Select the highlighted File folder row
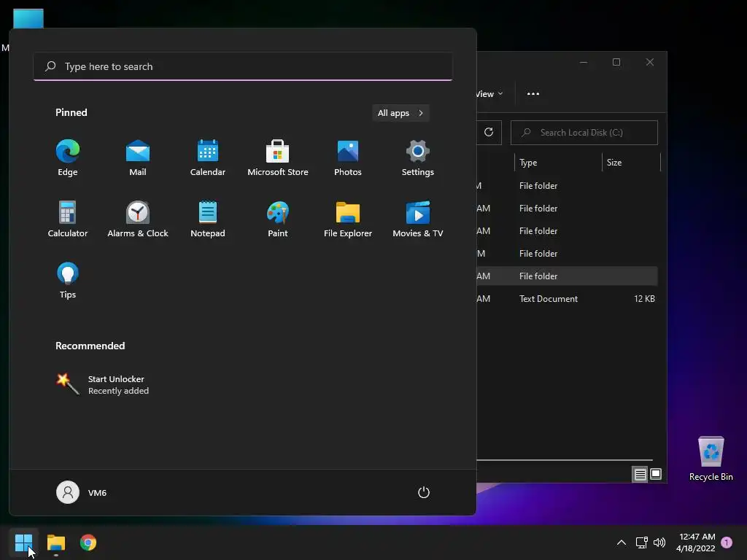Image resolution: width=747 pixels, height=560 pixels. pyautogui.click(x=567, y=276)
